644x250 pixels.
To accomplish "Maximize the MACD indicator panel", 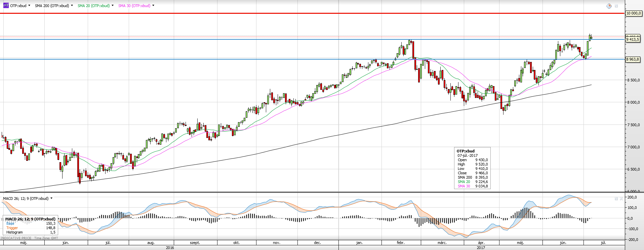I will 616,199.
